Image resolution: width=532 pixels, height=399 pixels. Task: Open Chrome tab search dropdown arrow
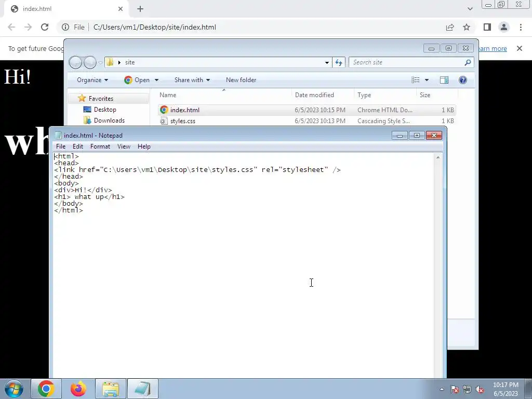(470, 9)
